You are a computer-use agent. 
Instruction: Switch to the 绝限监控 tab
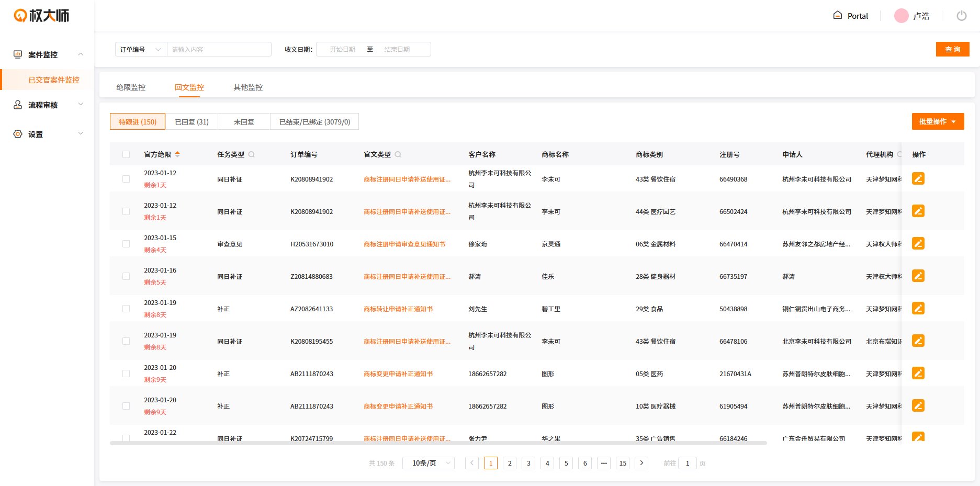[x=130, y=87]
